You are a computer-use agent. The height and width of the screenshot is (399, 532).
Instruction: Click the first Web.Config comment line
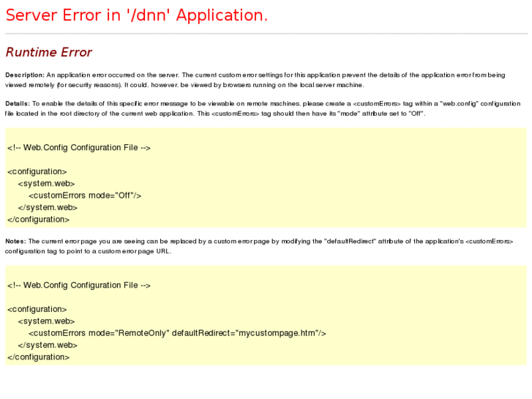79,148
